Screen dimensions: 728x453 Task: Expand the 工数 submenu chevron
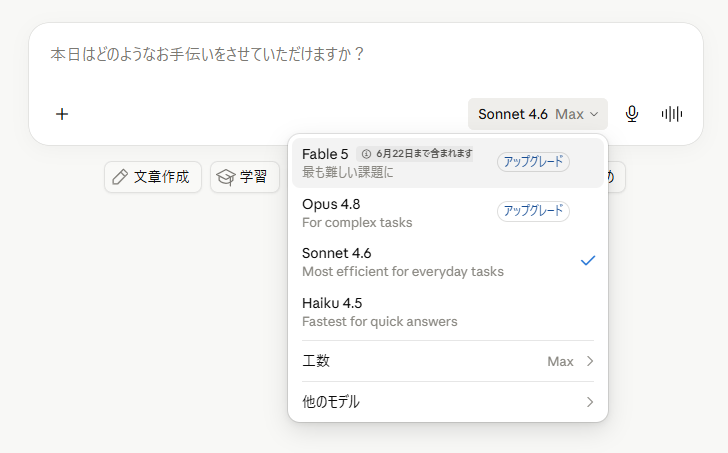point(590,361)
